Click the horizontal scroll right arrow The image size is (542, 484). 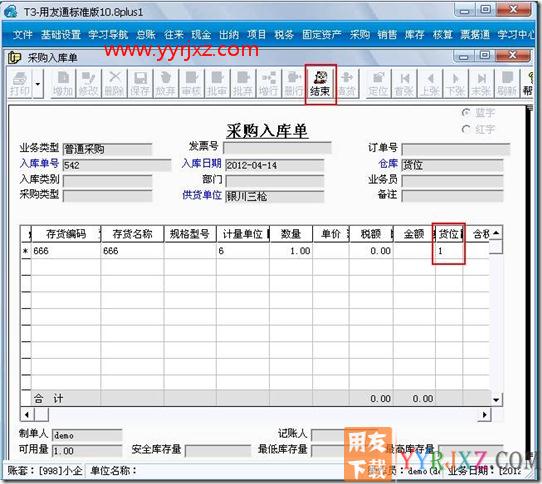484,415
